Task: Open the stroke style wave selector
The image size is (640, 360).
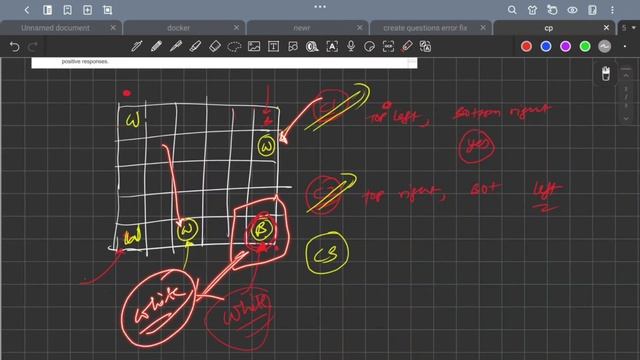Action: [604, 47]
